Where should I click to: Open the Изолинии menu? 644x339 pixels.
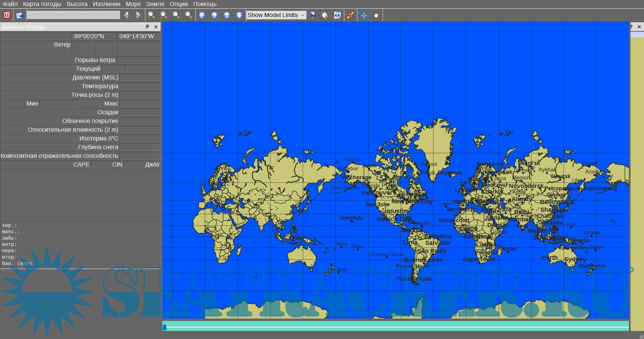(x=106, y=4)
